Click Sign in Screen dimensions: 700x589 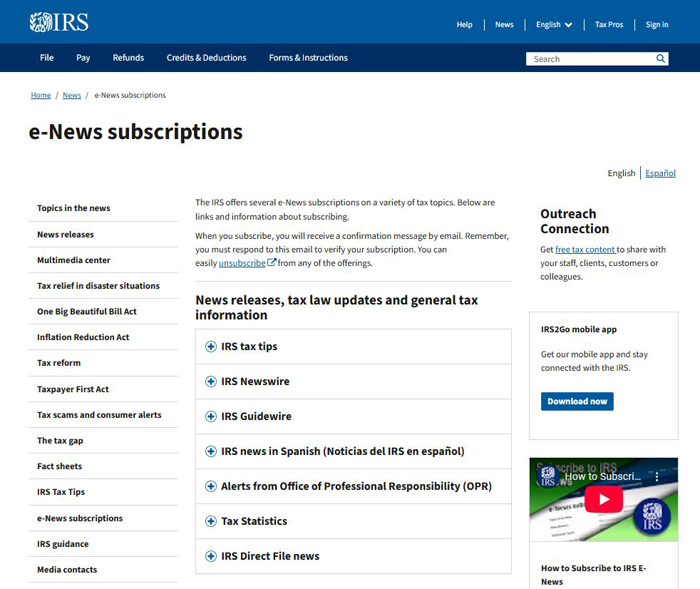click(657, 25)
